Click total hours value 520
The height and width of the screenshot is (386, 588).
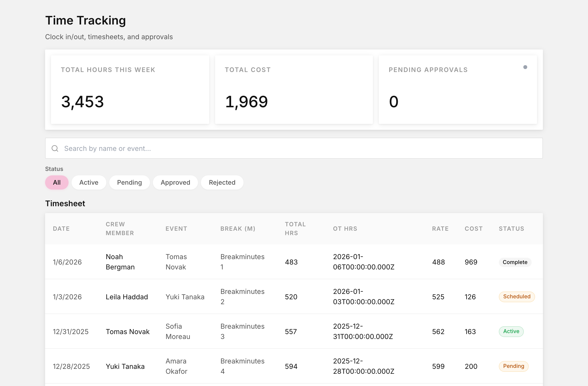(291, 297)
